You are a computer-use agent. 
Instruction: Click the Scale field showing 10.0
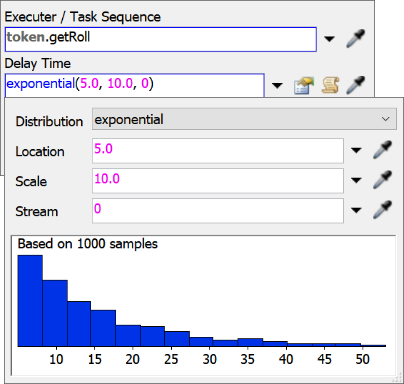tap(218, 181)
